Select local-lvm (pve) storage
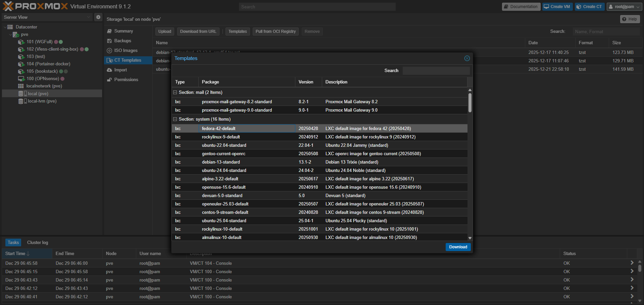Image resolution: width=644 pixels, height=305 pixels. pos(42,101)
